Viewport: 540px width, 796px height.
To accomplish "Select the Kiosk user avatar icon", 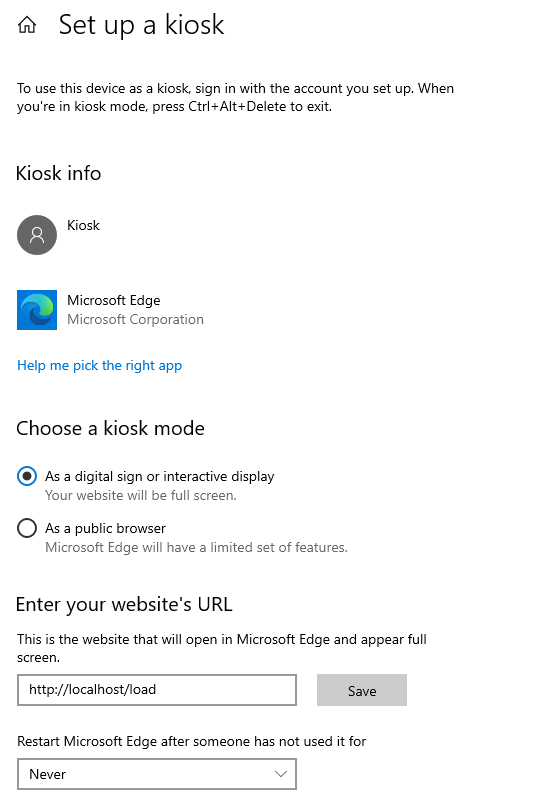I will pos(37,235).
